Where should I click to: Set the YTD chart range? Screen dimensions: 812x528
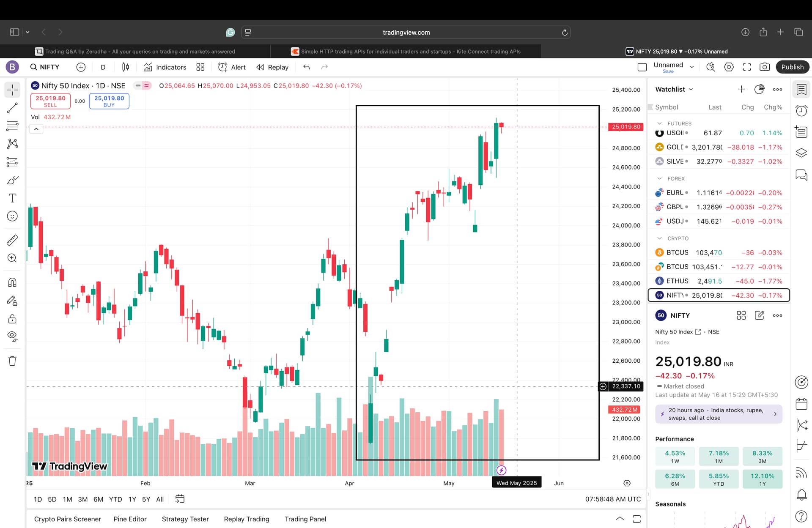115,499
